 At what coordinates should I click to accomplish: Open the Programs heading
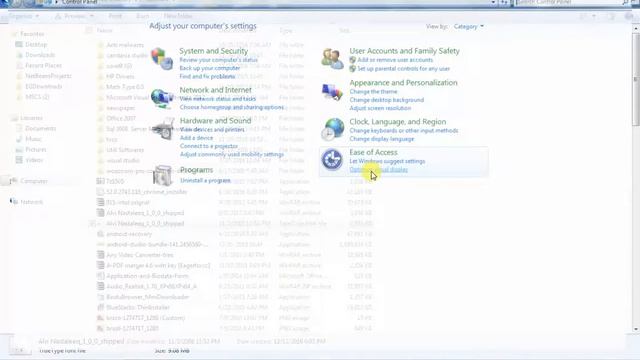(x=196, y=170)
